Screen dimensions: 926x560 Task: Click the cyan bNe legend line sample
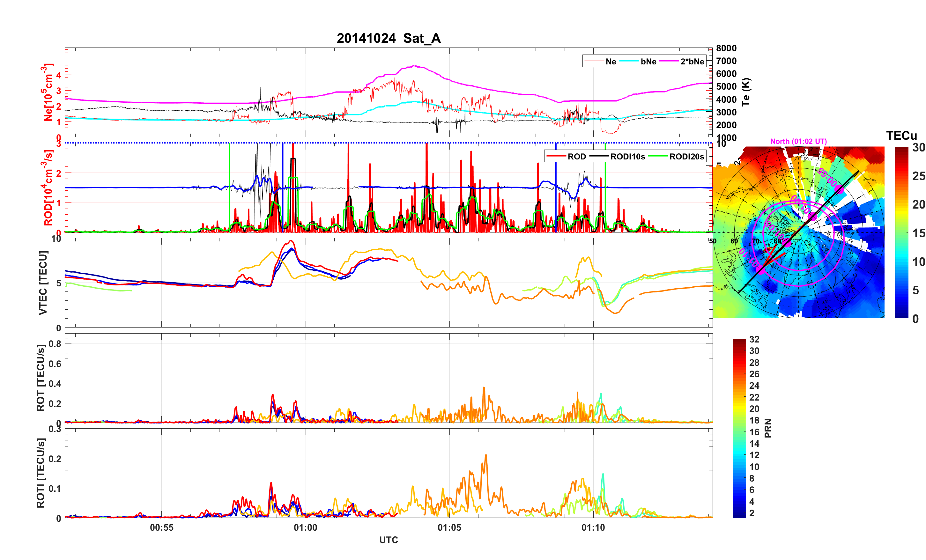click(x=629, y=62)
